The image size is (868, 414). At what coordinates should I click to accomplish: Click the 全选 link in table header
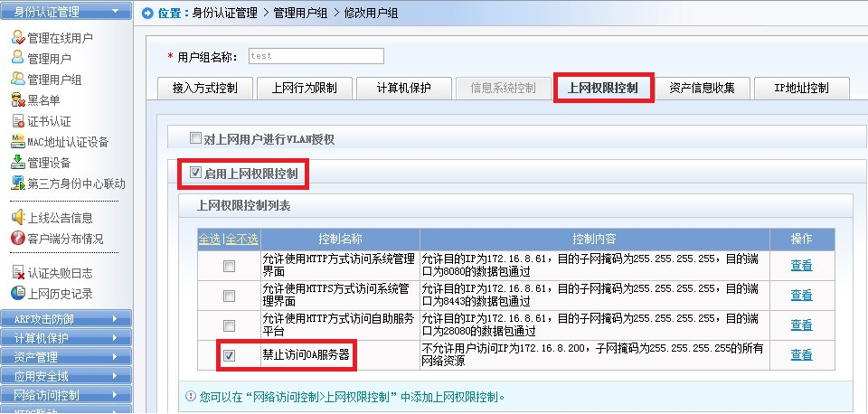pyautogui.click(x=209, y=240)
